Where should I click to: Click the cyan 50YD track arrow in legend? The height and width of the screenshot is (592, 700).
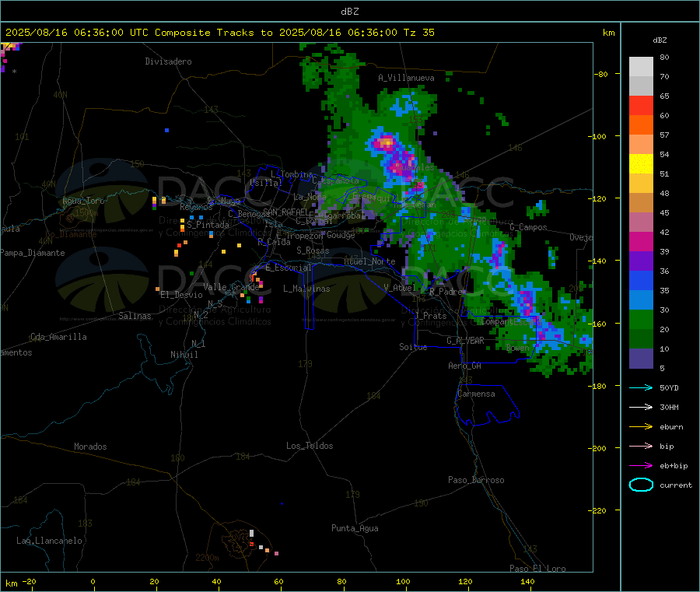pos(641,387)
